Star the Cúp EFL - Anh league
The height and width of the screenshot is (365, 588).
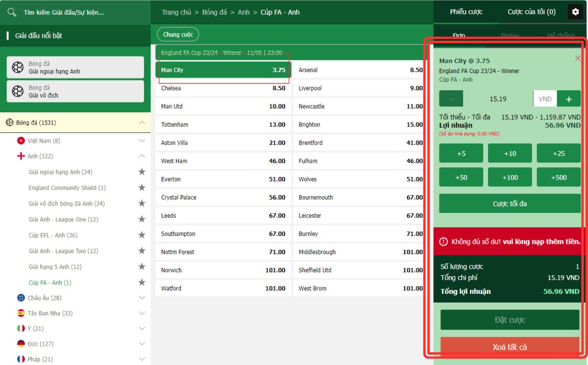(142, 235)
